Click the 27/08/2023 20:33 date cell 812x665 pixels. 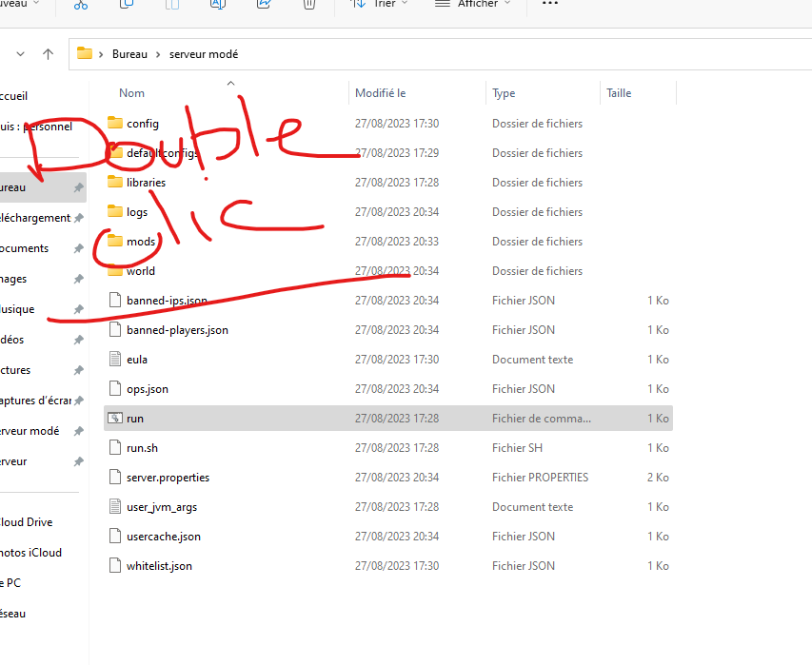pyautogui.click(x=397, y=241)
